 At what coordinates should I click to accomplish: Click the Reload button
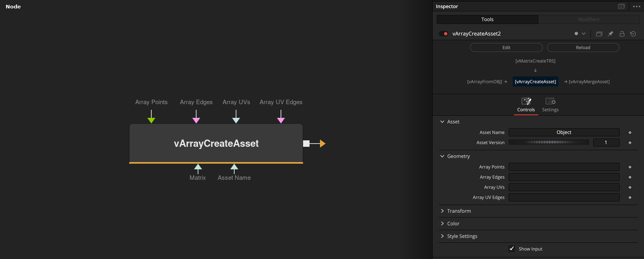coord(583,47)
